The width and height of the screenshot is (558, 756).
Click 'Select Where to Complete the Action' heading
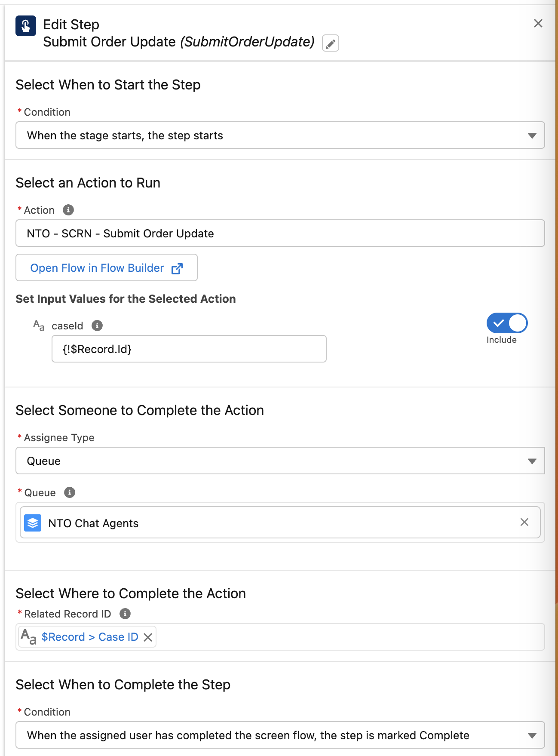click(131, 593)
